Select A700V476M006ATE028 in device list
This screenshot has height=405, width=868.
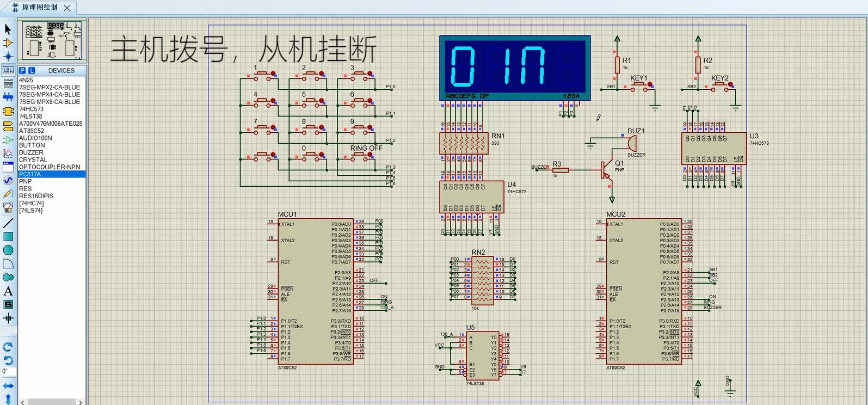(x=52, y=124)
